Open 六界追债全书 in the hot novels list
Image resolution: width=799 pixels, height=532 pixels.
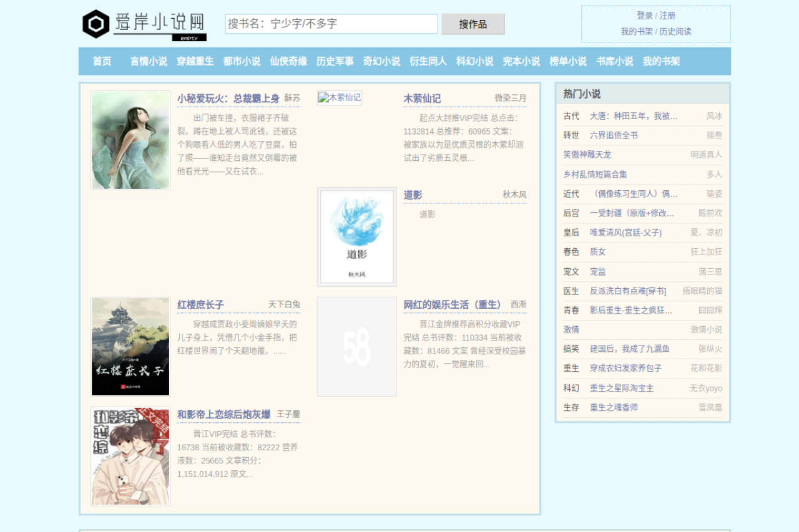click(x=614, y=135)
